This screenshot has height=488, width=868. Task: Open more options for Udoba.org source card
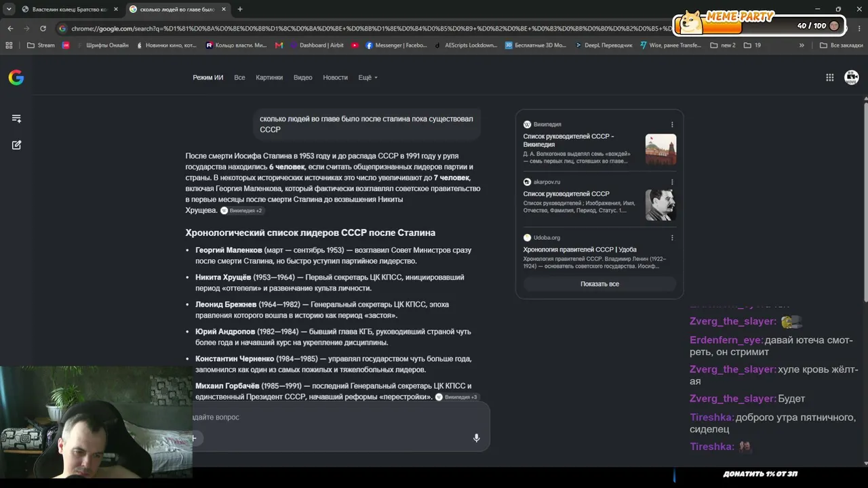tap(672, 238)
